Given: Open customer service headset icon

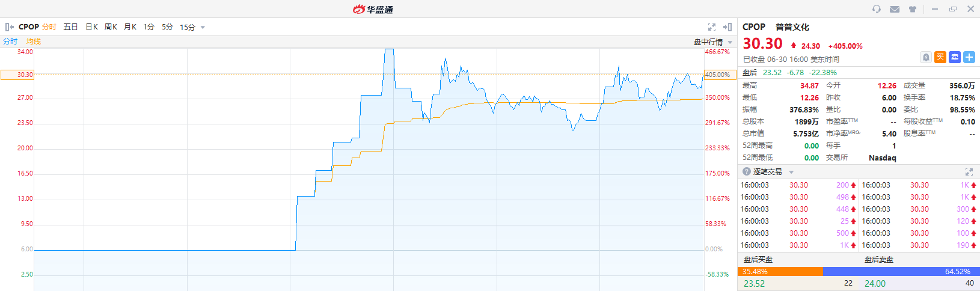Looking at the screenshot, I should 877,9.
